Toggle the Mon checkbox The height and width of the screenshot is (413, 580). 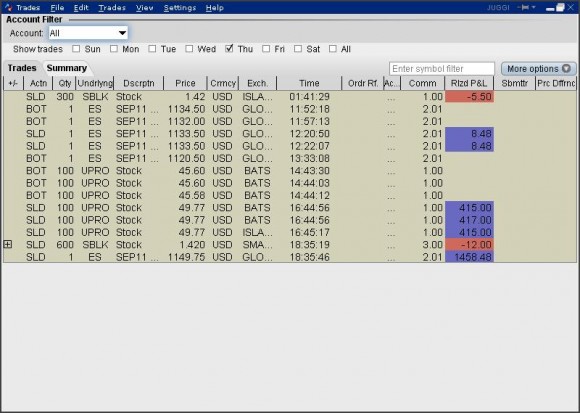(x=114, y=49)
